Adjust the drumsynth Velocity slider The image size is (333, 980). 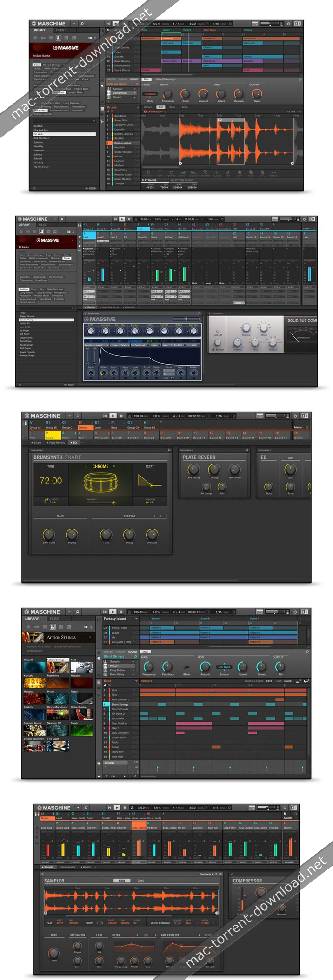pos(113,503)
